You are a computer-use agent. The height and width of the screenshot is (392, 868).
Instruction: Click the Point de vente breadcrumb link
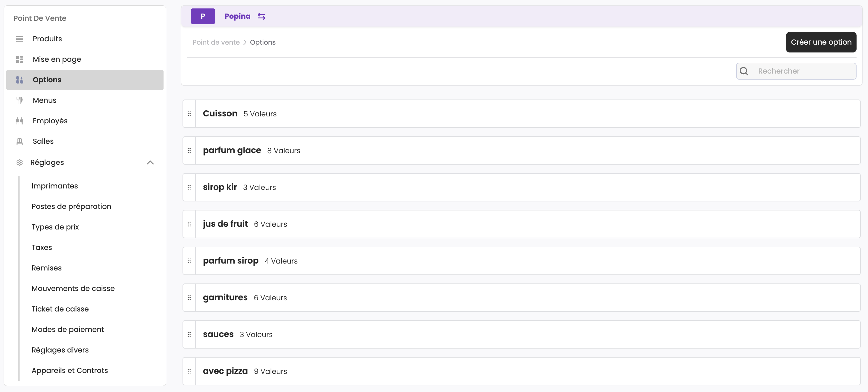[216, 42]
